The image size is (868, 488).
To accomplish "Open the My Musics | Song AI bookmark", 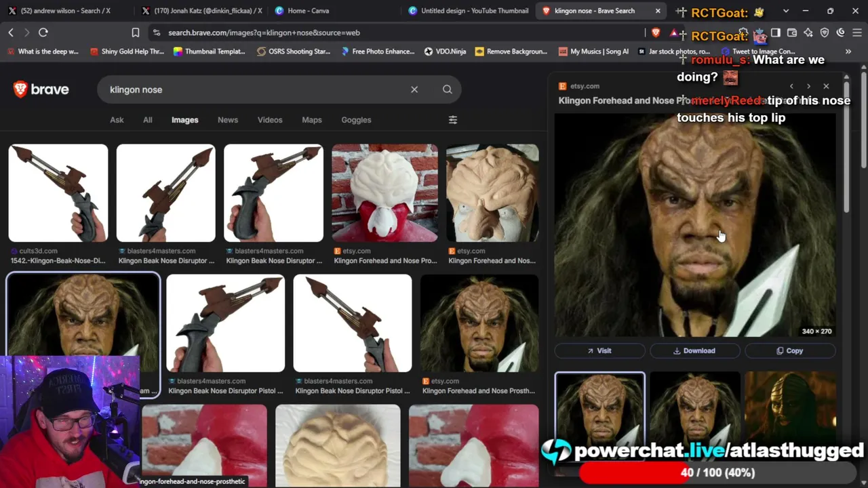I will coord(593,52).
